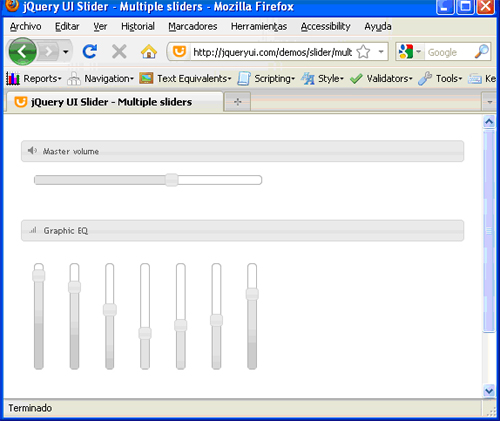Select the jQuery UI Slider tab
Viewport: 500px width, 421px height.
point(114,102)
